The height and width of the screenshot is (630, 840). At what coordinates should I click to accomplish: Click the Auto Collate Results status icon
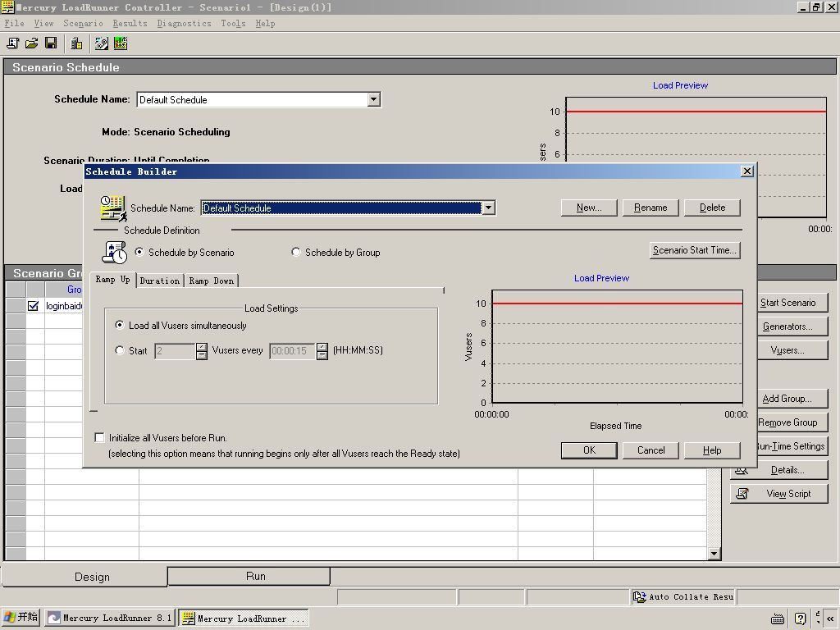click(x=640, y=597)
